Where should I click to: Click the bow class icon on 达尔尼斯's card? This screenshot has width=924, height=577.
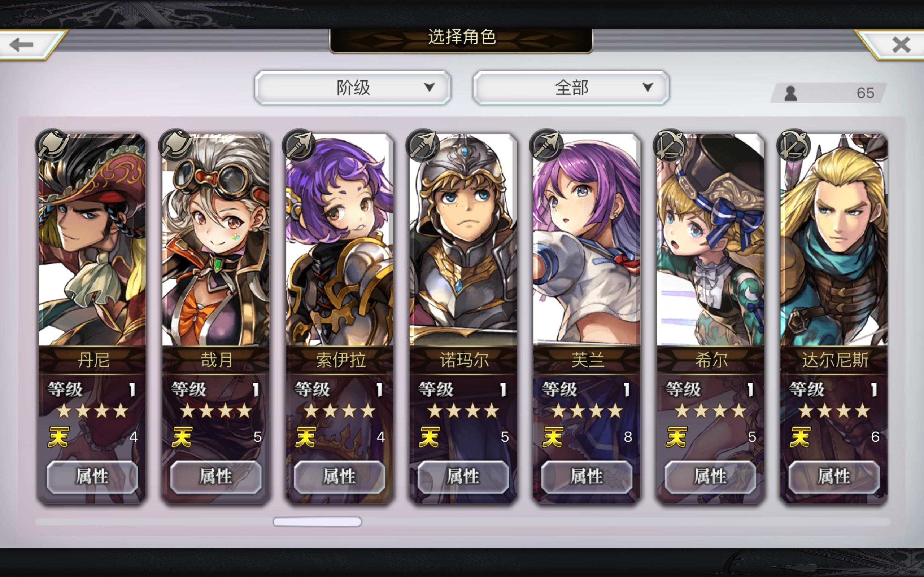pyautogui.click(x=794, y=145)
